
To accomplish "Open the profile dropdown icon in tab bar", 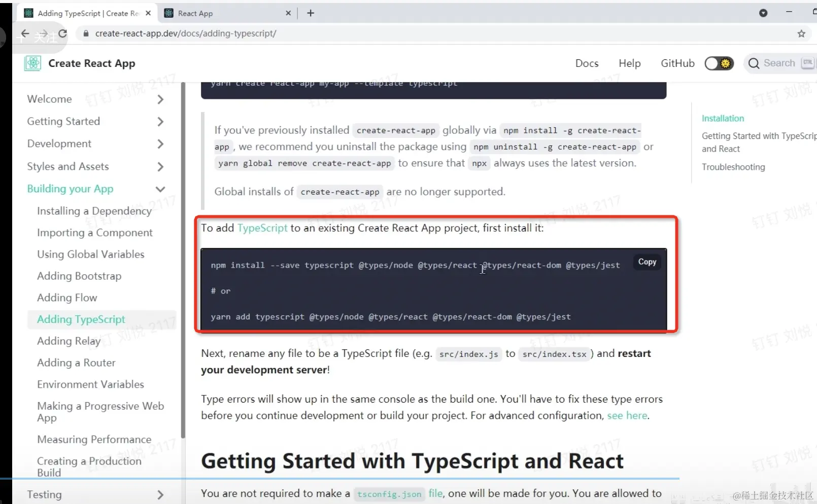I will click(x=763, y=13).
